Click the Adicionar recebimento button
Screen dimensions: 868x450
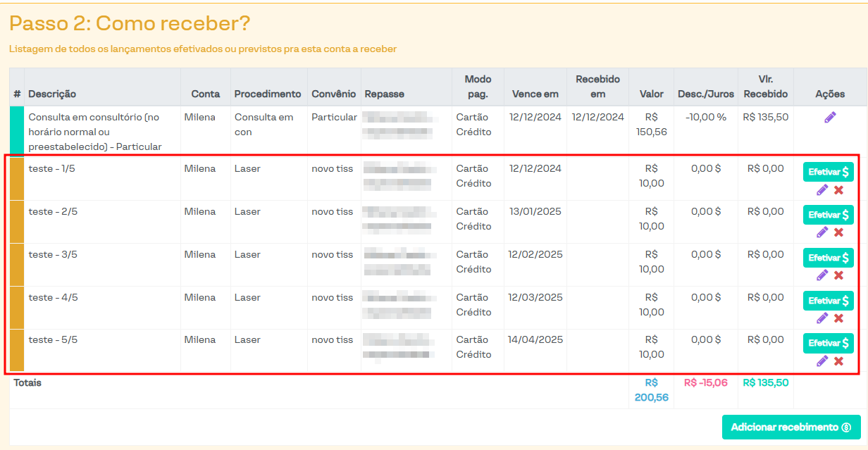pyautogui.click(x=790, y=427)
